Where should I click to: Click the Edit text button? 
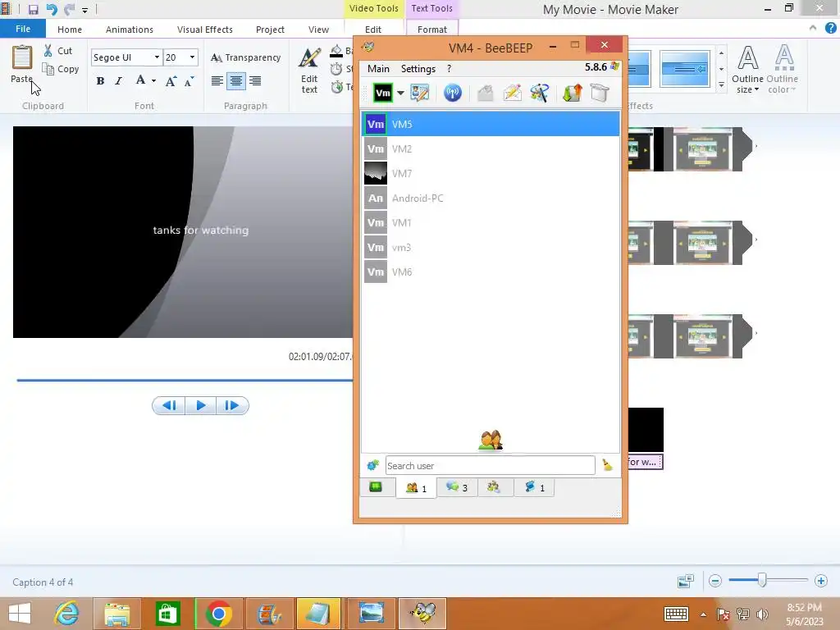point(309,71)
